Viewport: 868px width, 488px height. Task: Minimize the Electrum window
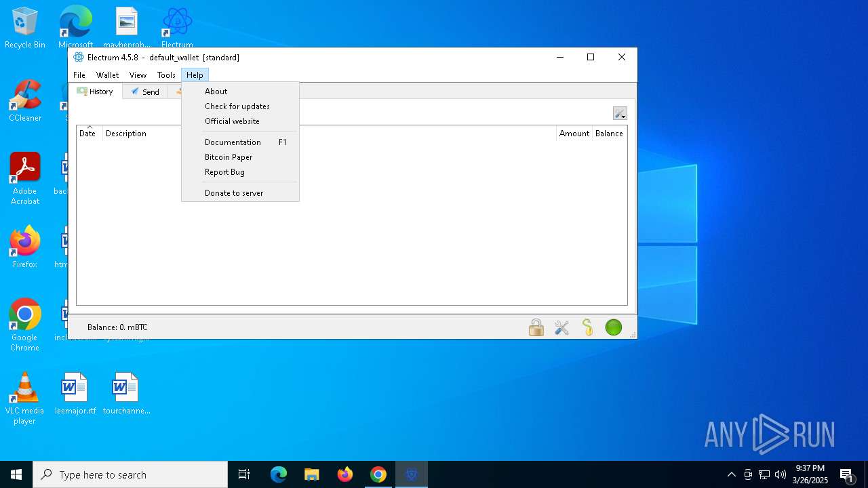click(560, 58)
